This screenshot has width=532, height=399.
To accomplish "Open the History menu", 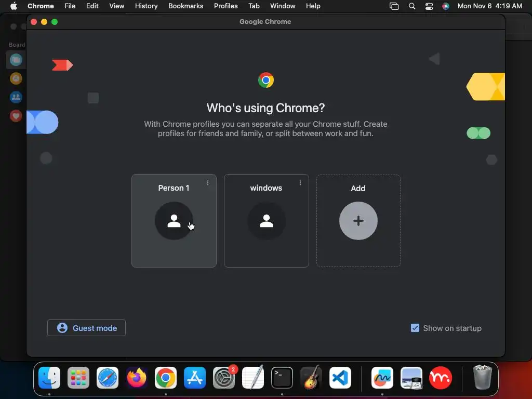I will [x=146, y=6].
